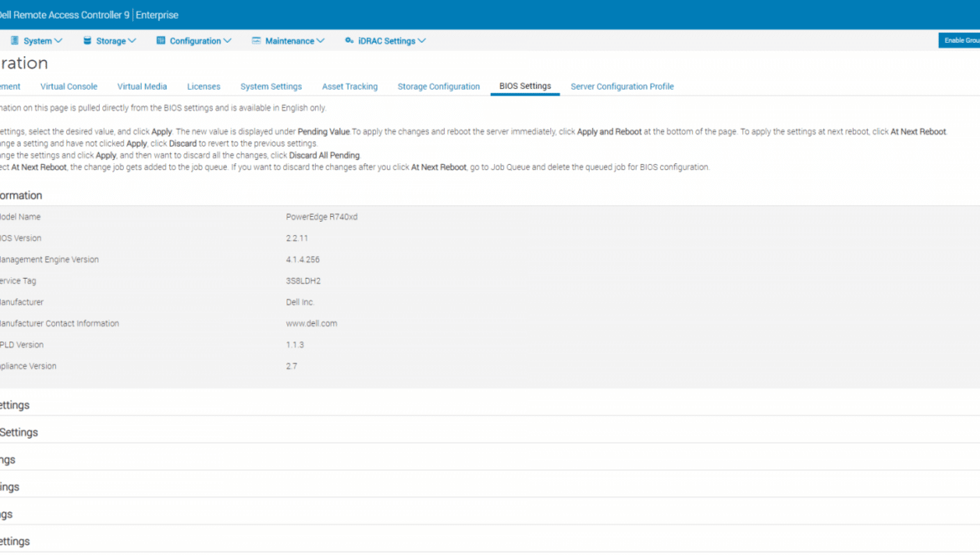Switch to the Asset Tracking tab

point(350,87)
